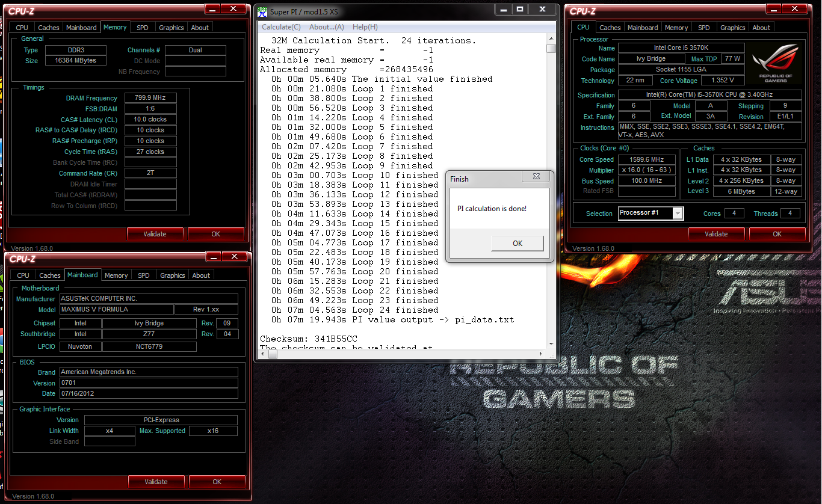Click the Socket 1155 LGA package field
The height and width of the screenshot is (504, 822).
click(681, 70)
